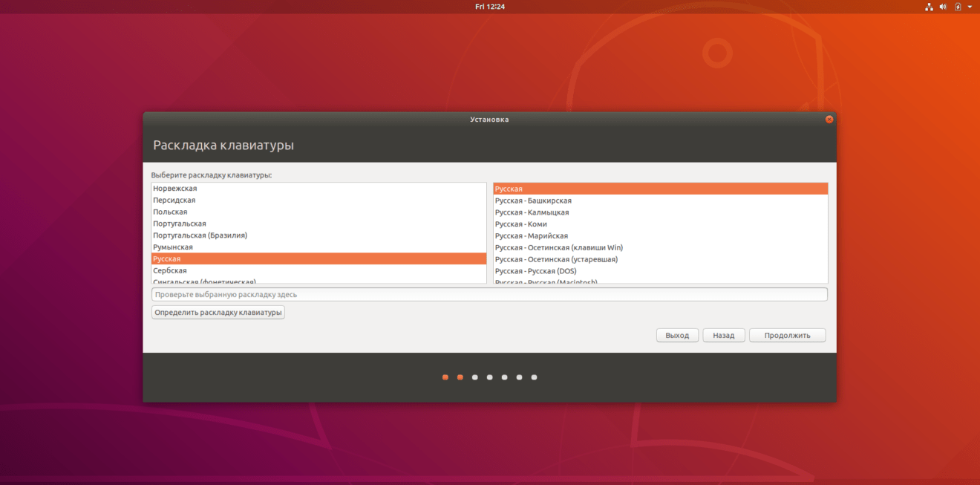Screen dimensions: 980x485
Task: Click the battery charging icon in top bar
Action: click(956, 6)
